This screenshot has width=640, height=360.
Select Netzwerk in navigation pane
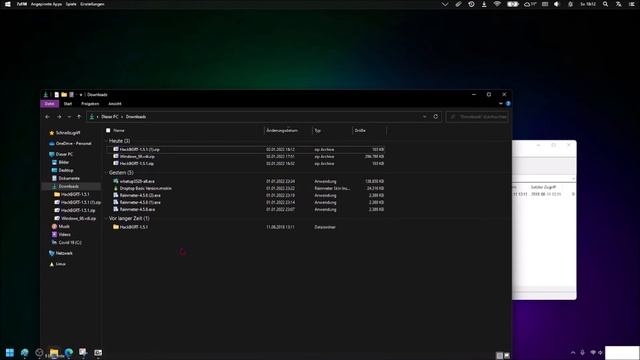[60, 253]
